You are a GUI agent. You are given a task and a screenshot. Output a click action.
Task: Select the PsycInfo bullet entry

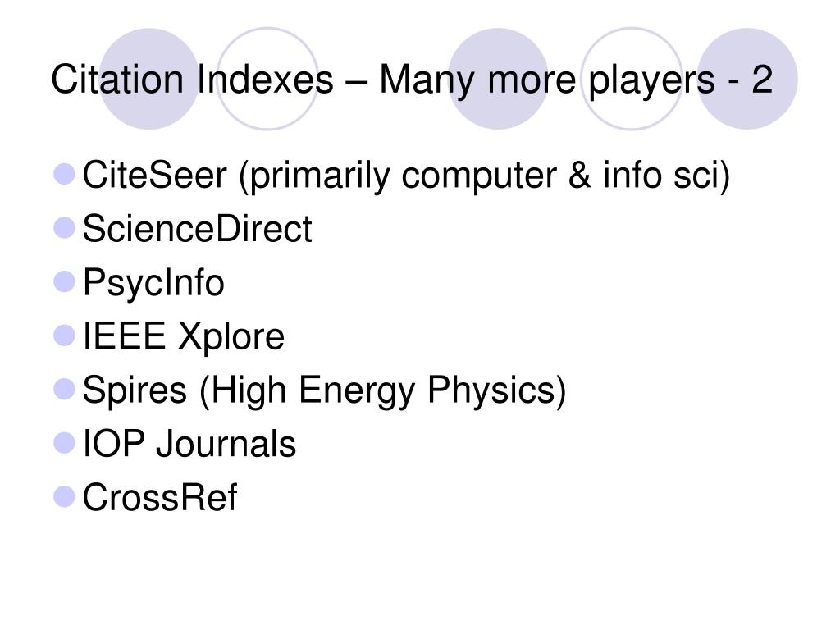point(153,283)
